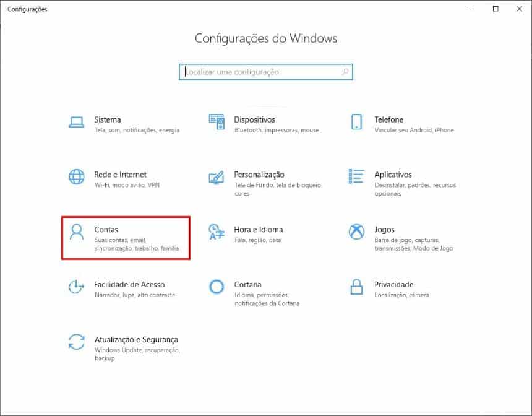Open the Sistema laptop icon
The image size is (532, 416).
pos(76,122)
